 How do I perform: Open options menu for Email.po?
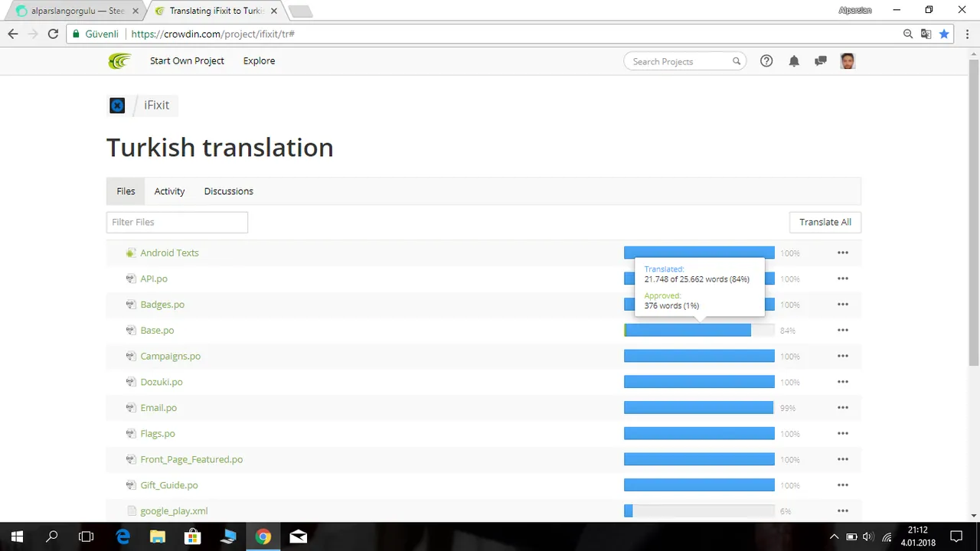(x=843, y=408)
